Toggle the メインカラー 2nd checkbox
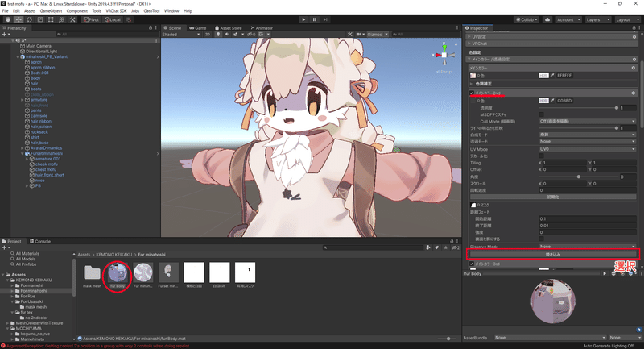The width and height of the screenshot is (644, 349). (472, 93)
